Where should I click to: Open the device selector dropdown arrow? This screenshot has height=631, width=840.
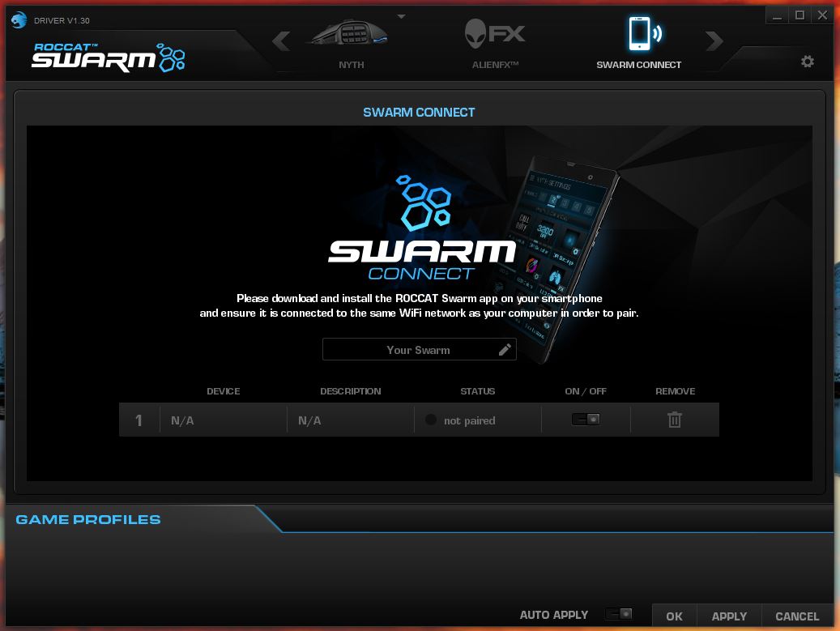click(401, 15)
